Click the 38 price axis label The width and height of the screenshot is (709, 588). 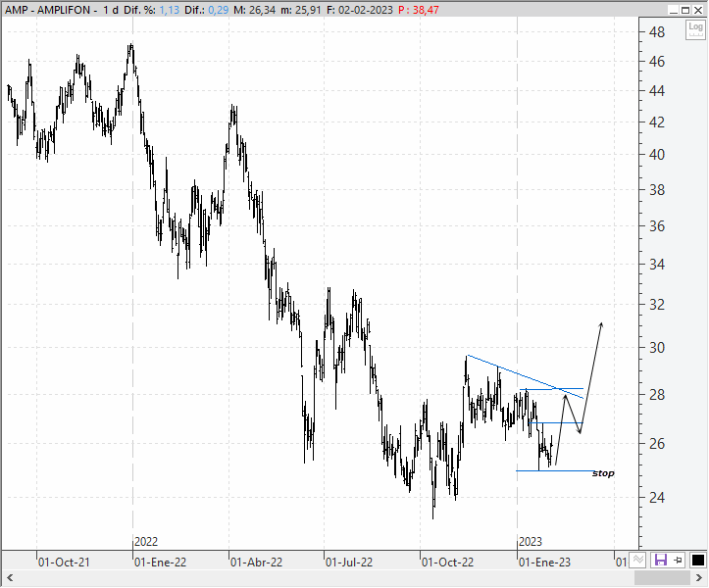(x=657, y=190)
